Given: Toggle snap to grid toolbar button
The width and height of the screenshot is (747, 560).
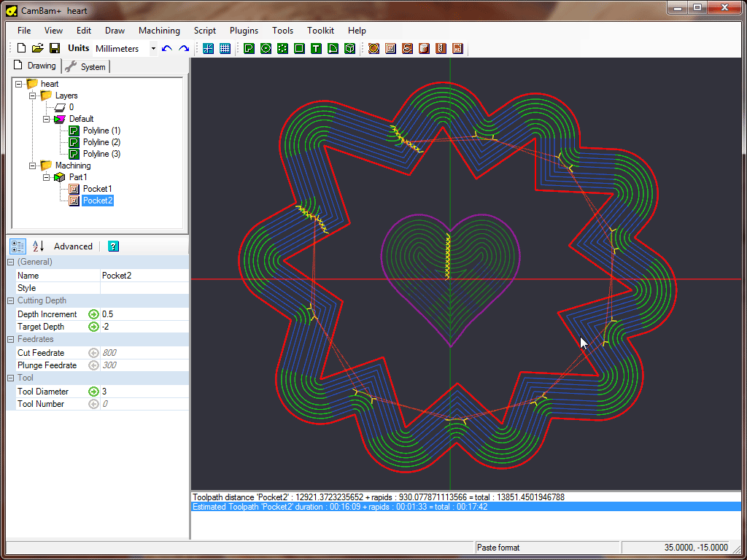Looking at the screenshot, I should [x=208, y=49].
